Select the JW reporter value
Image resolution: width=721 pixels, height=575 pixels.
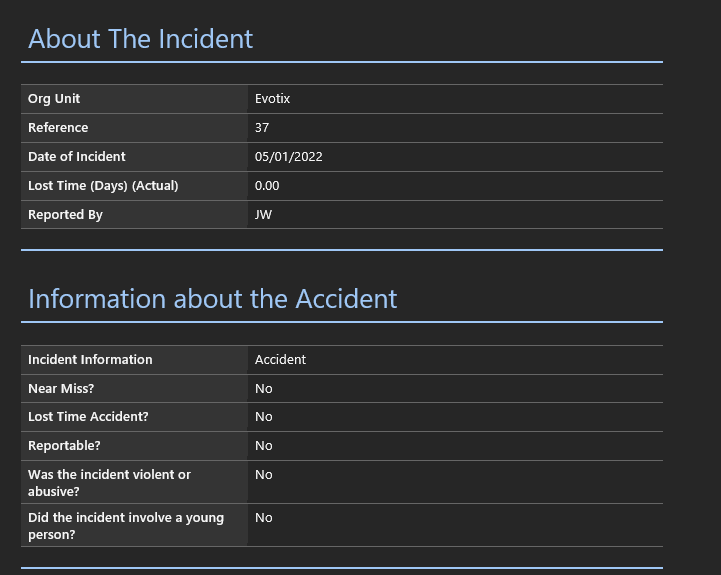pyautogui.click(x=263, y=215)
